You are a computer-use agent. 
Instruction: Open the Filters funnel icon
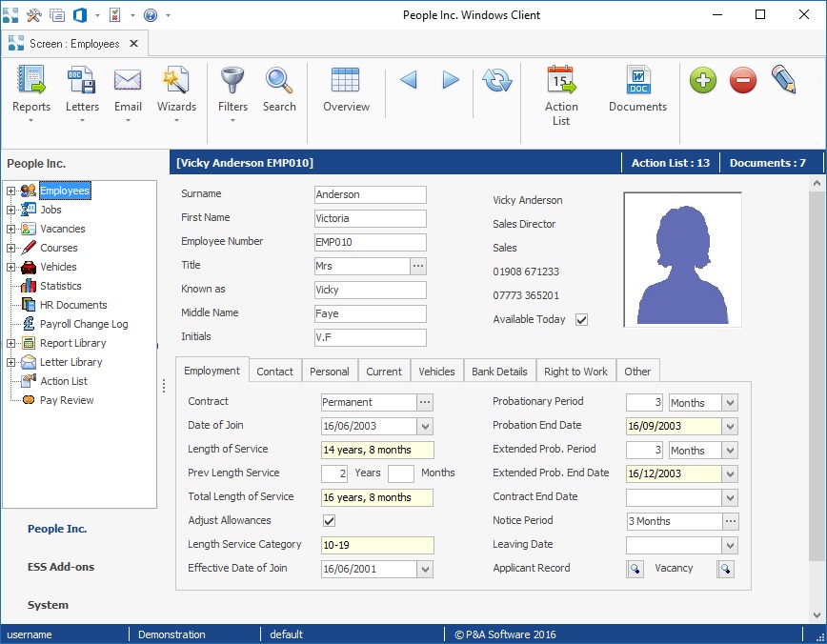pos(232,80)
